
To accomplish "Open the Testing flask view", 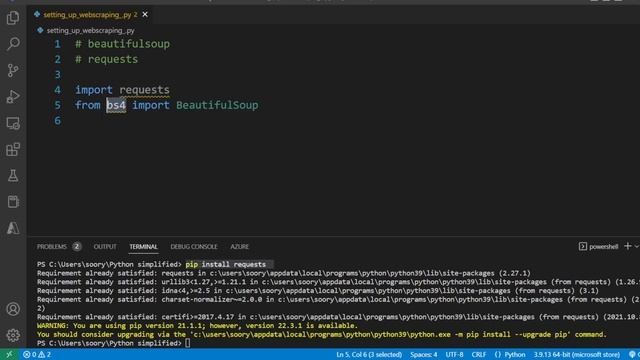I will [x=13, y=176].
